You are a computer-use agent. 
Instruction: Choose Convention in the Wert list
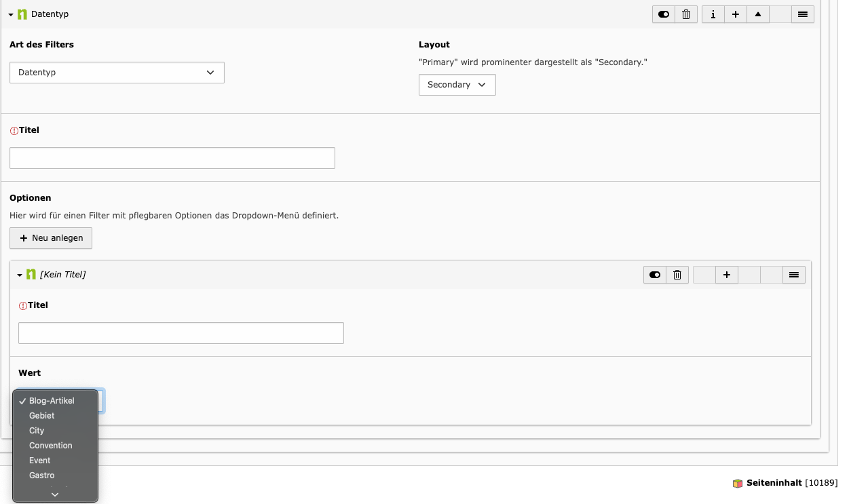51,446
